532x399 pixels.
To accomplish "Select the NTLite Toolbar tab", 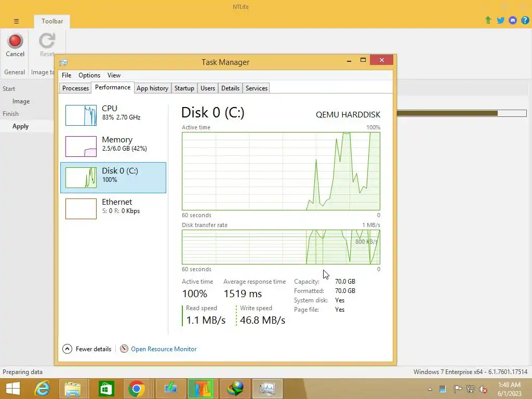I will (52, 21).
